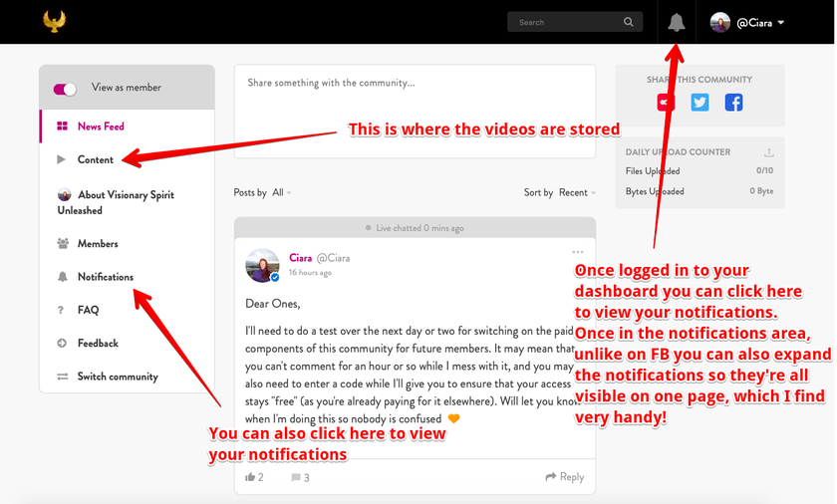Open the Feedback sidebar item

coord(128,343)
